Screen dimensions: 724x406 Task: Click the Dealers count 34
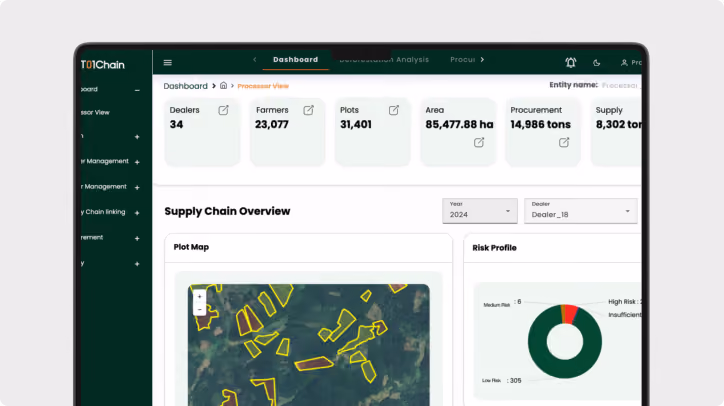176,124
